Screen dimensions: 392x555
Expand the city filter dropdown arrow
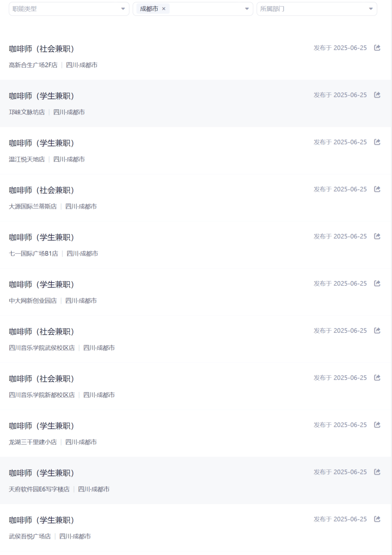tap(247, 9)
